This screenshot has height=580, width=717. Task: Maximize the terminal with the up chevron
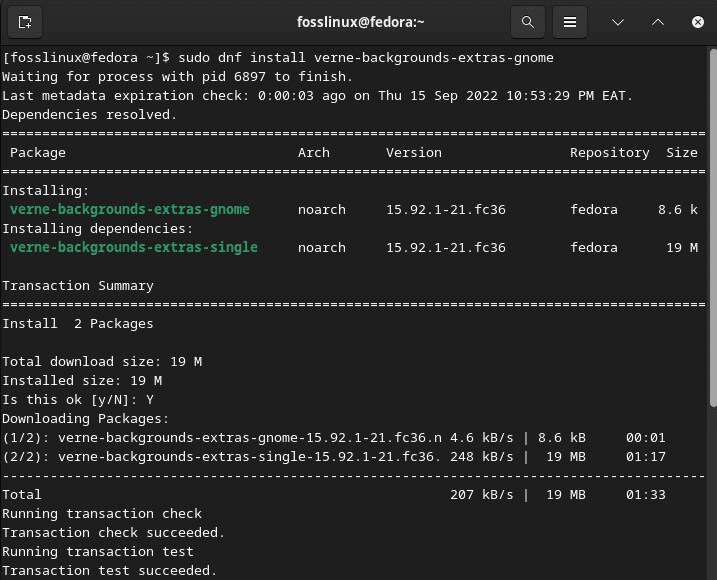pyautogui.click(x=658, y=22)
